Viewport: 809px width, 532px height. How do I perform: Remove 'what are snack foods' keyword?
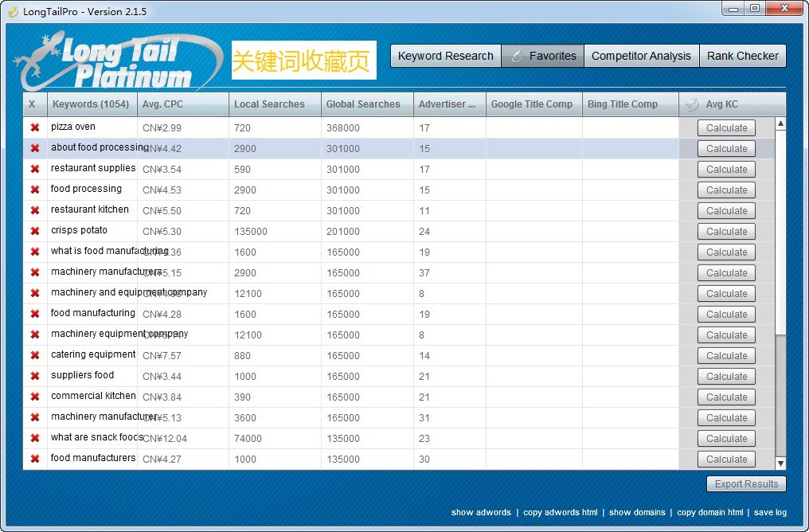coord(35,437)
